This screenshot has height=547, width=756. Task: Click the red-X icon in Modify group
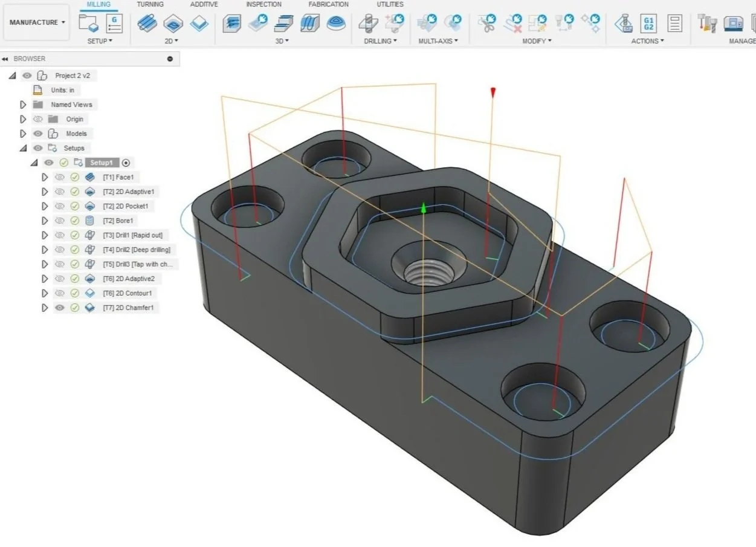tap(514, 24)
